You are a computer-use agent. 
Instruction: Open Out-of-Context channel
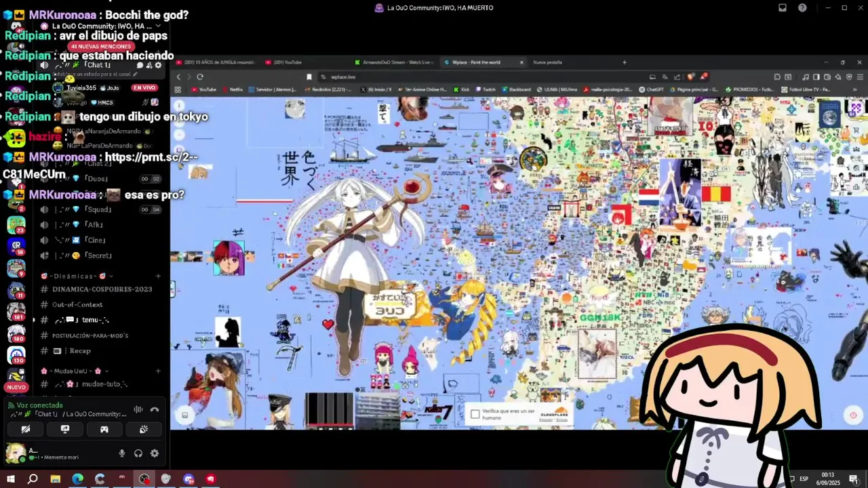(100, 304)
